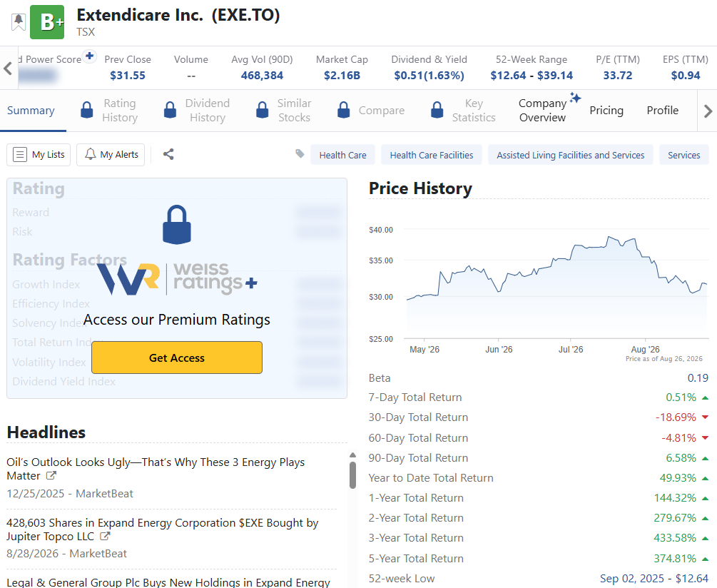This screenshot has height=588, width=717.
Task: Open external link icon after Jupiter Topco LLC
Action: pos(105,536)
